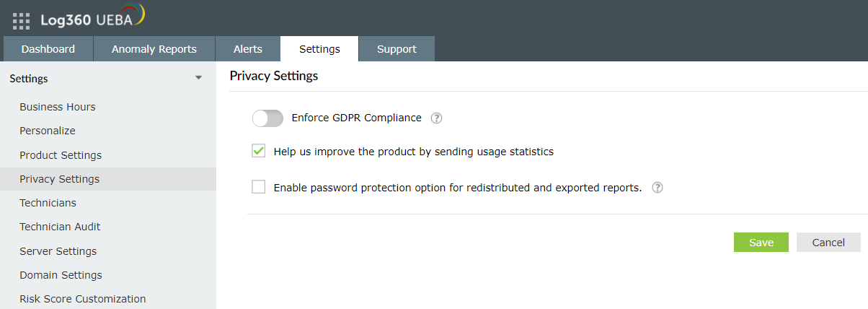Enable password protection for exported reports
868x309 pixels.
tap(259, 188)
